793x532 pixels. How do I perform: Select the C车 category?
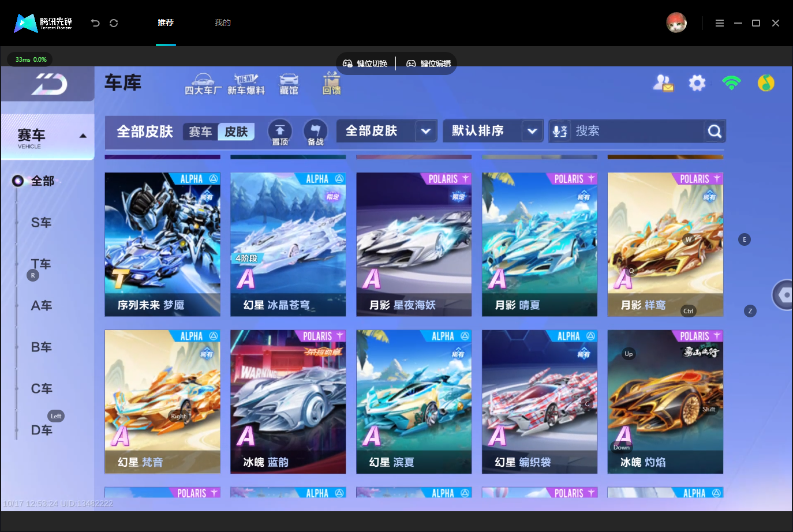click(x=42, y=389)
